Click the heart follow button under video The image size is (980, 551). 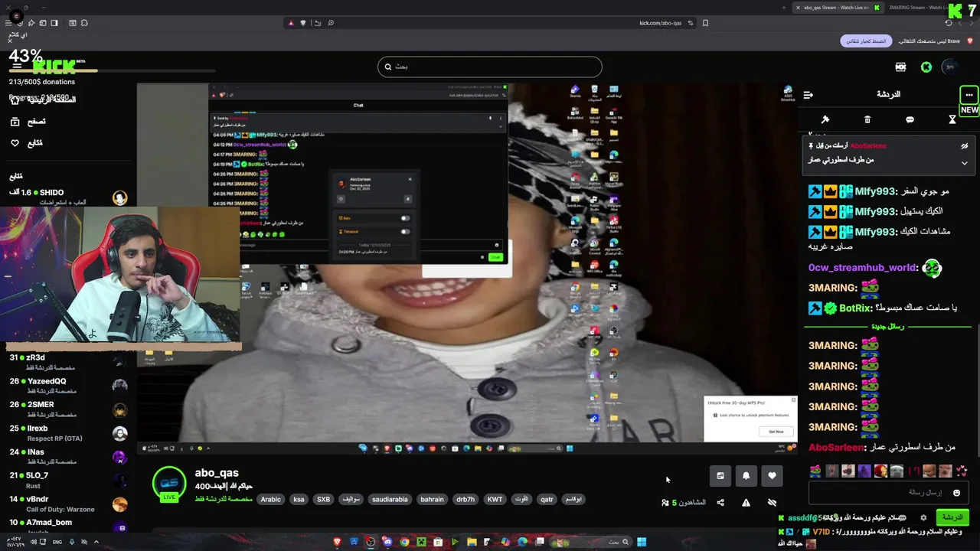point(772,476)
